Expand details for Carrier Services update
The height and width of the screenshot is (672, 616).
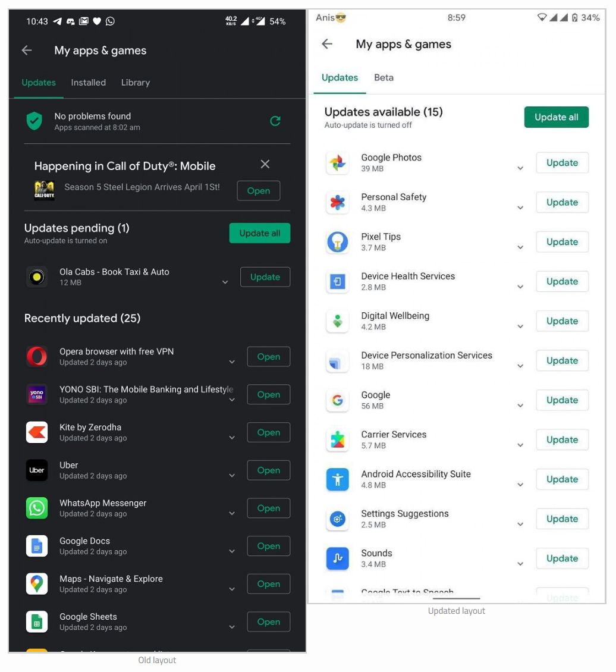tap(520, 440)
